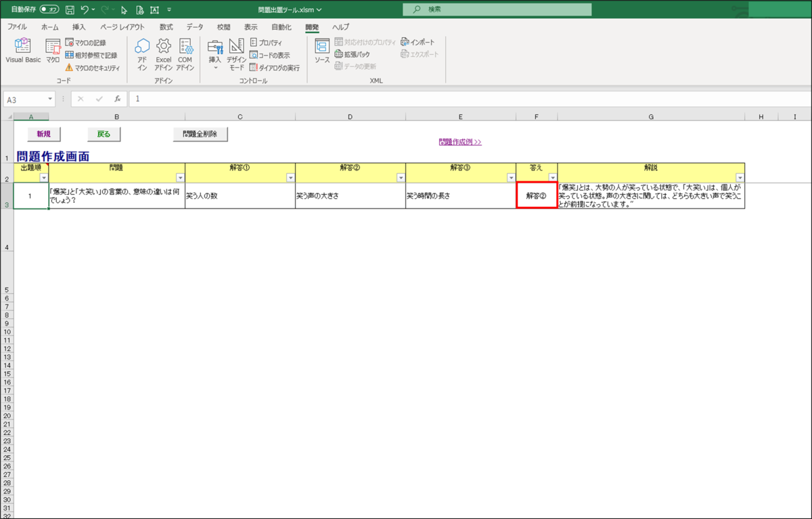Open filter dropdown for 解説 column
The height and width of the screenshot is (519, 812).
tap(740, 177)
